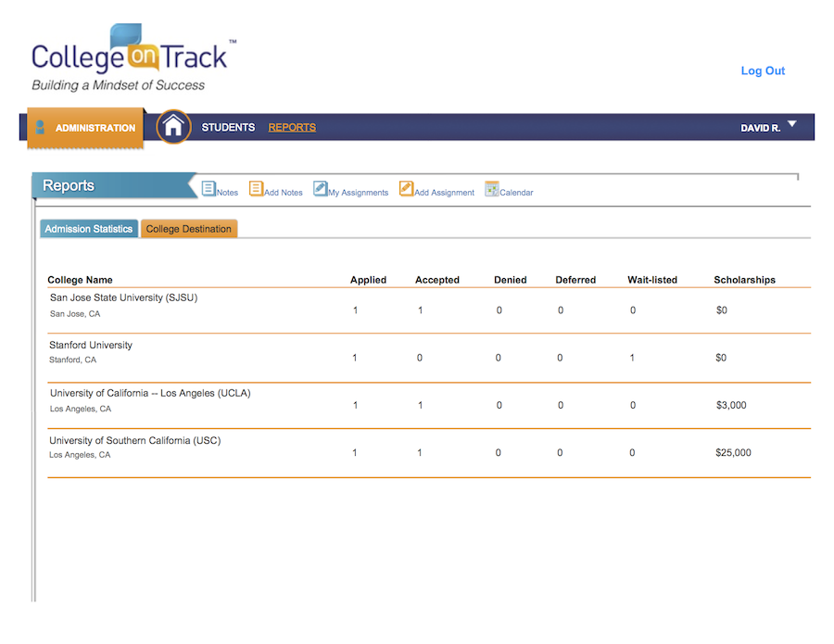The width and height of the screenshot is (834, 644).
Task: Open the Calendar link
Action: tap(516, 193)
